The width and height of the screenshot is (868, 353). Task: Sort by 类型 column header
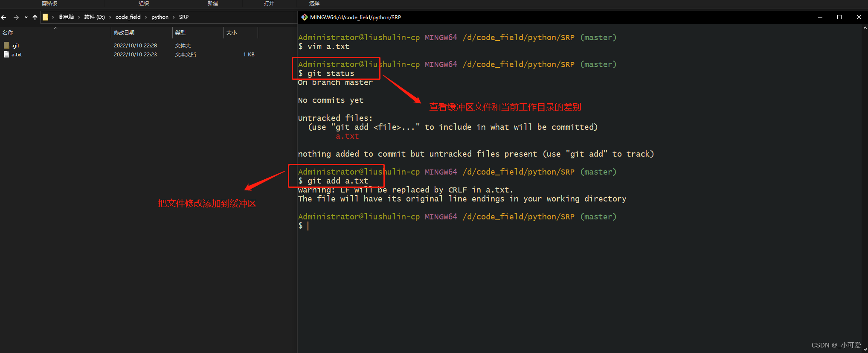coord(180,33)
